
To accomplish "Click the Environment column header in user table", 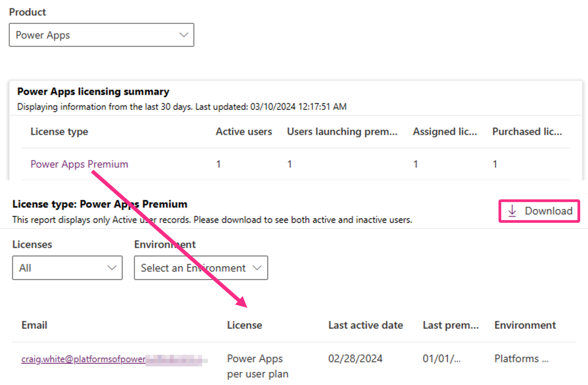I will pyautogui.click(x=525, y=325).
